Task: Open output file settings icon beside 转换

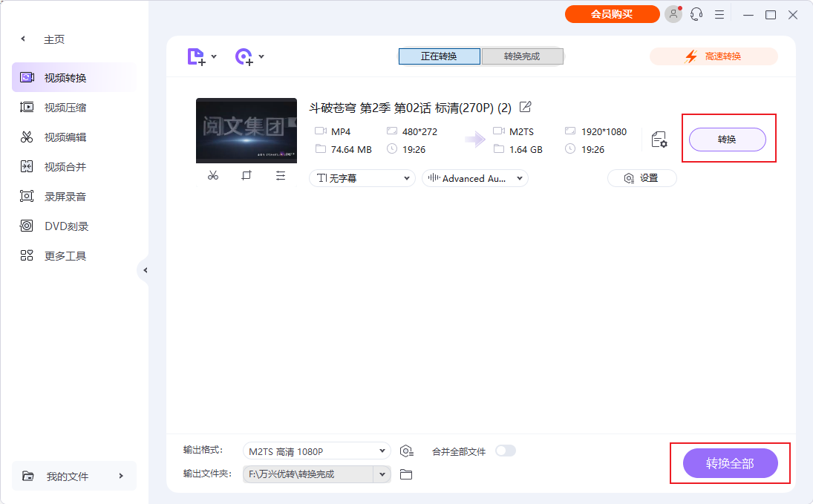Action: point(659,140)
